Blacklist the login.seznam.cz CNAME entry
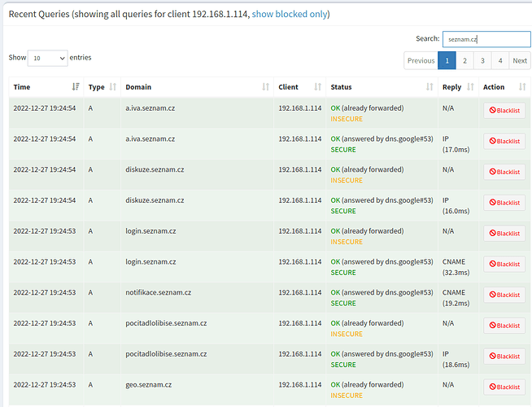The height and width of the screenshot is (407, 532). coord(504,264)
